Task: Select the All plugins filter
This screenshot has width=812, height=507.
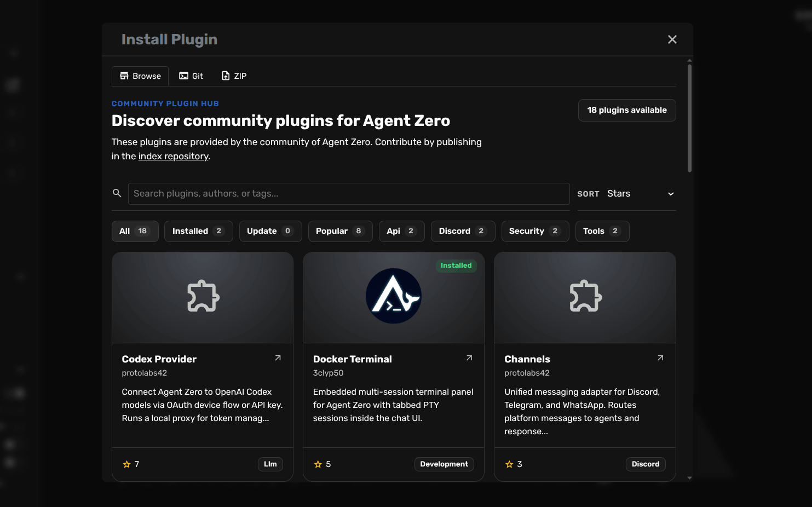Action: pyautogui.click(x=135, y=231)
